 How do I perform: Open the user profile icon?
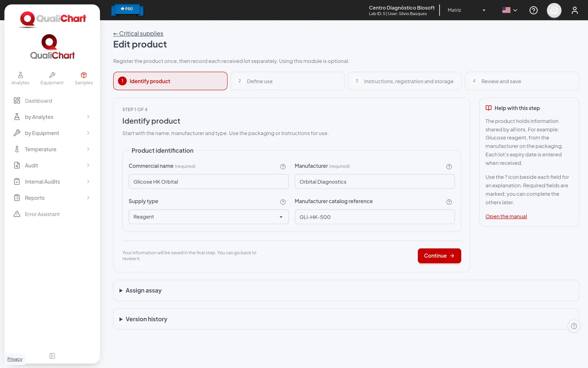click(x=575, y=10)
